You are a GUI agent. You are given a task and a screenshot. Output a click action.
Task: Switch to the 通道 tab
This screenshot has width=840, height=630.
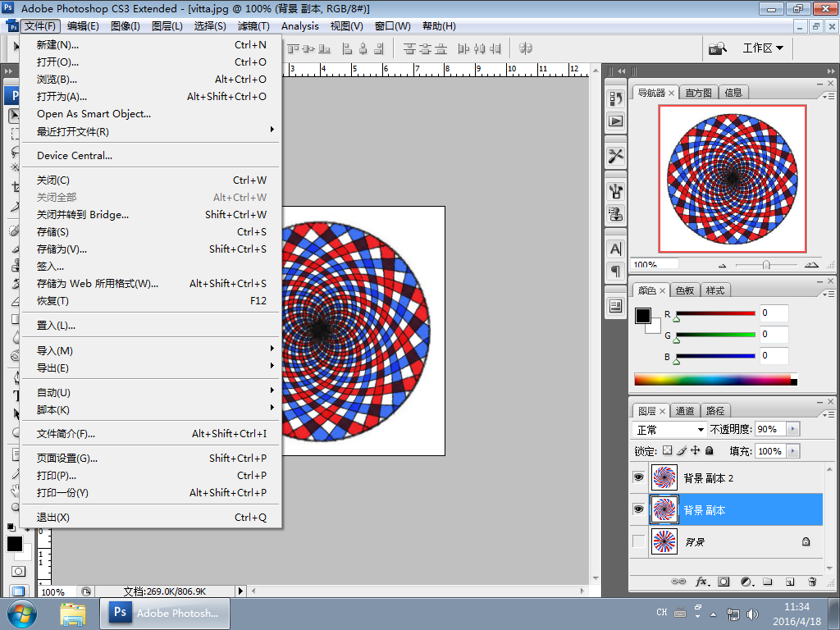(x=685, y=411)
